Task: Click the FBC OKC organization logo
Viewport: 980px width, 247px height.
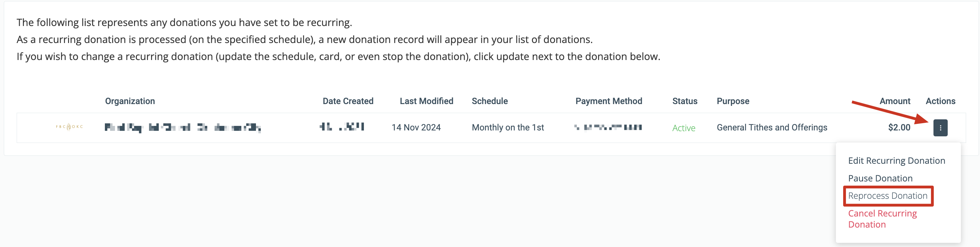Action: click(69, 127)
